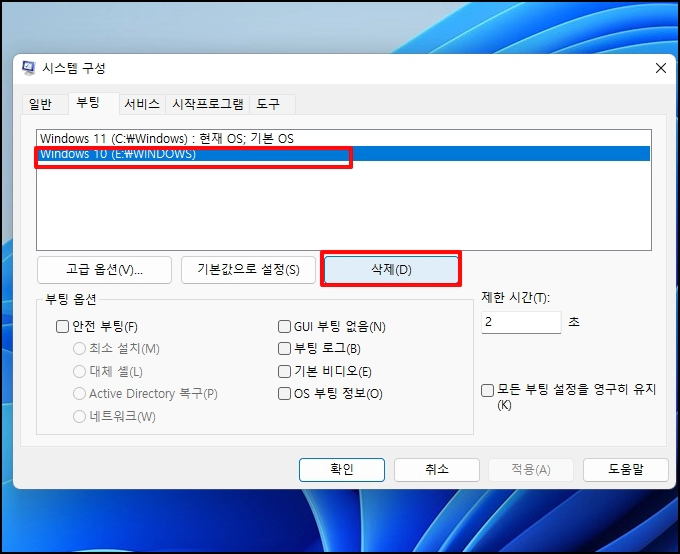Enable the 부팅 로그(B) checkbox

284,348
